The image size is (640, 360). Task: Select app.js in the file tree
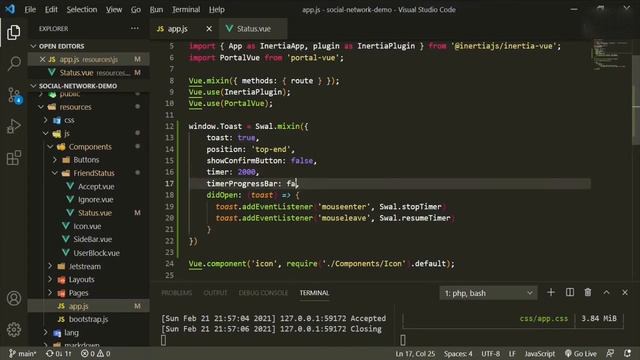[x=78, y=306]
